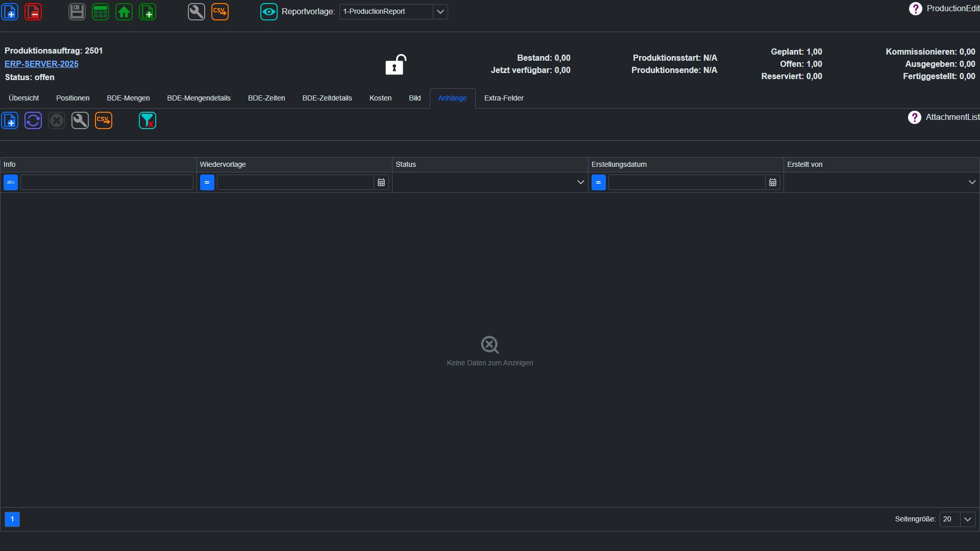Open calendar picker for Wiedervorlage filter

pyautogui.click(x=381, y=182)
